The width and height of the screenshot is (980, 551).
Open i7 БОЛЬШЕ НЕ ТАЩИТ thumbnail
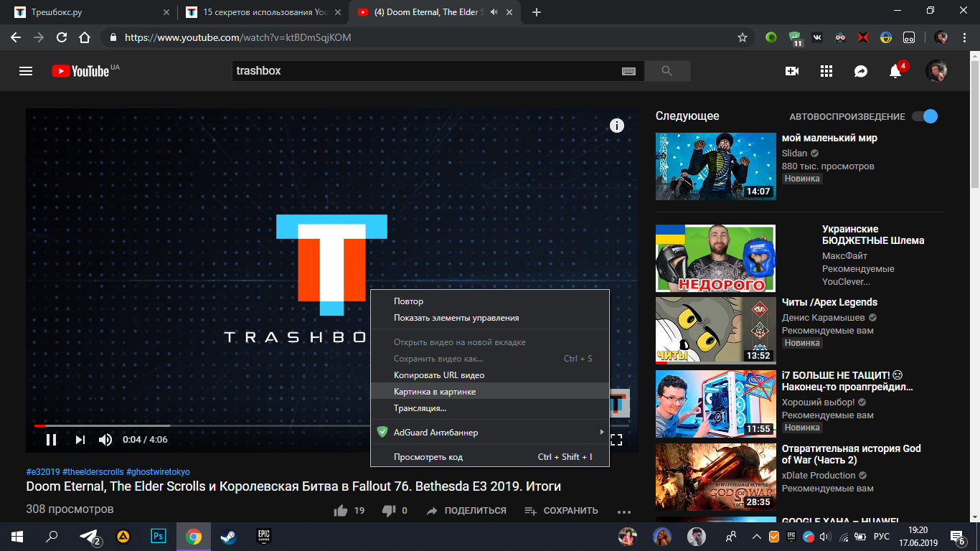click(x=716, y=404)
